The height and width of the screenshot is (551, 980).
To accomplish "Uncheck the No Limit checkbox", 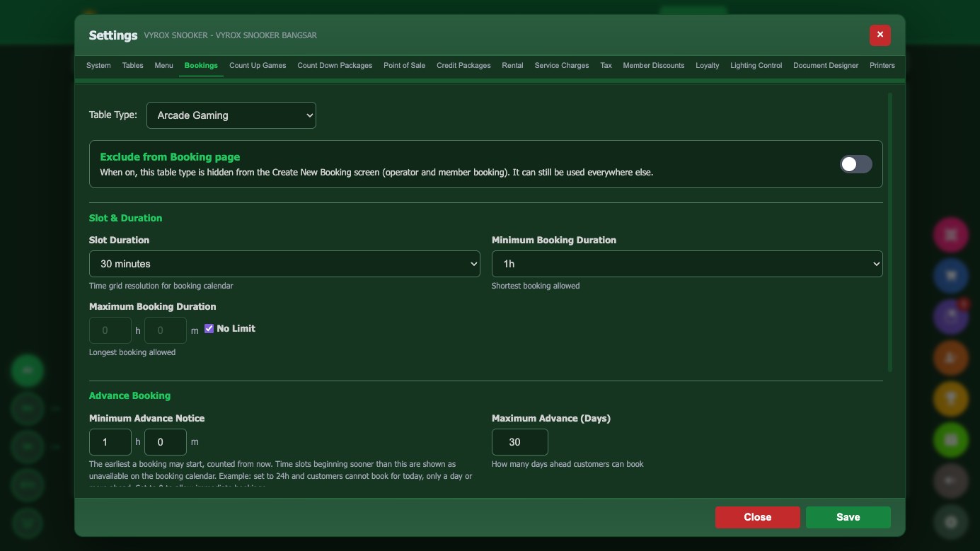I will click(209, 328).
